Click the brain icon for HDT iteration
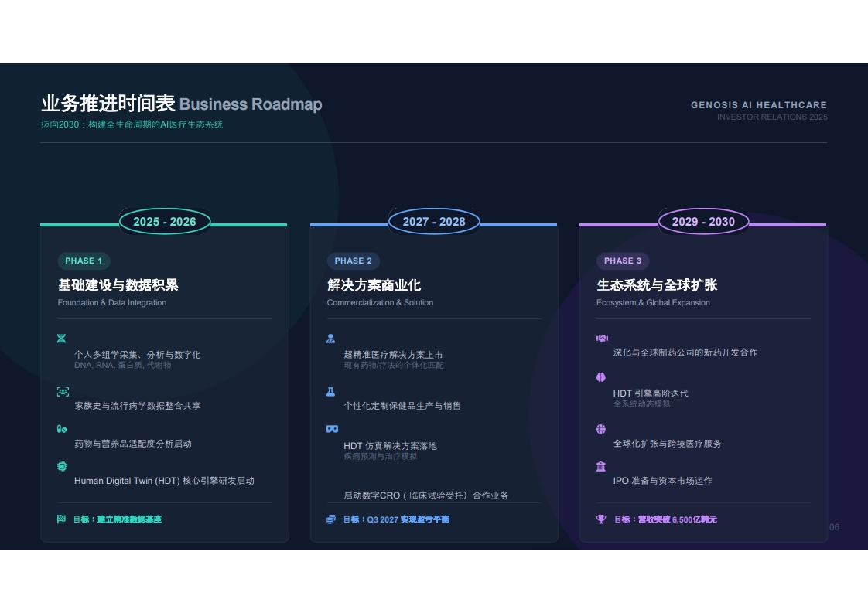Image resolution: width=868 pixels, height=613 pixels. 601,377
